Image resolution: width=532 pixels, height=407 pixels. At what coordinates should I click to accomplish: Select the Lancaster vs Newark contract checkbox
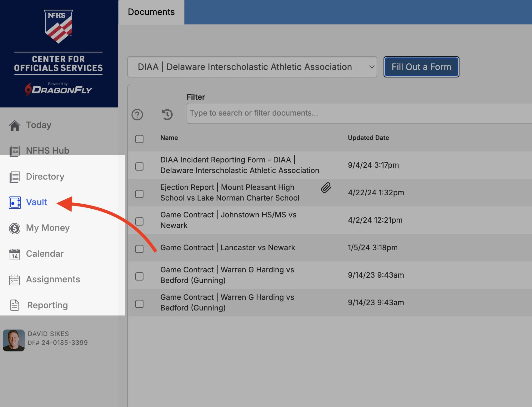coord(139,249)
